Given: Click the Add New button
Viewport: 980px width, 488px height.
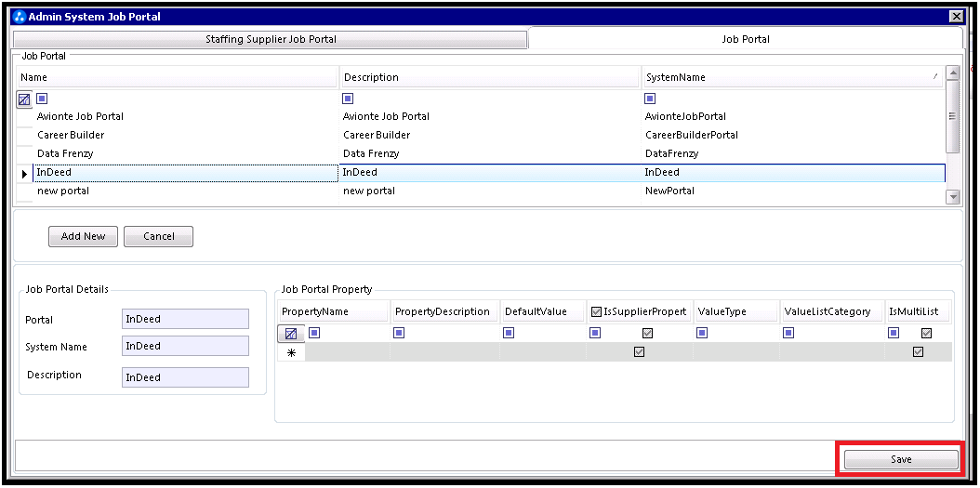Looking at the screenshot, I should pos(83,236).
